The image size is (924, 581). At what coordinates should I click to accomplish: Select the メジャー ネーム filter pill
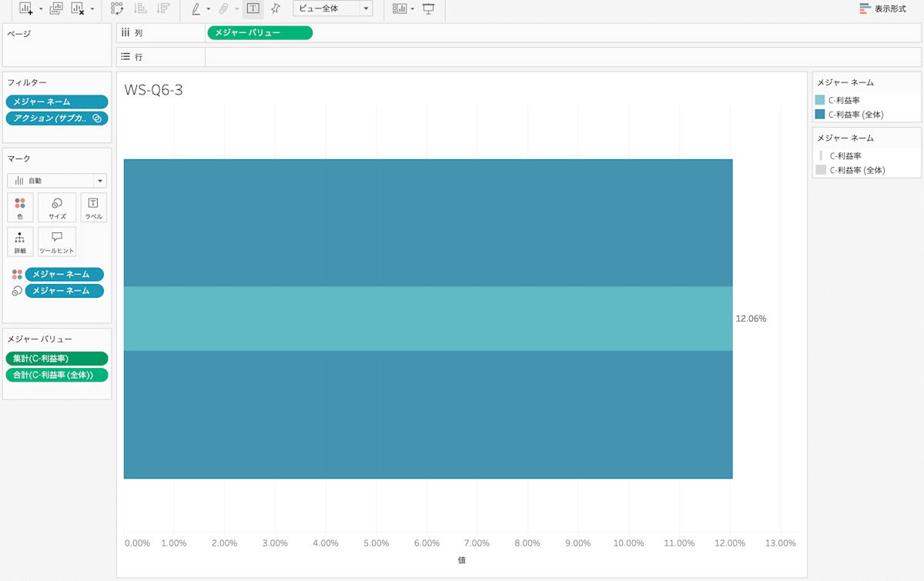click(x=57, y=102)
